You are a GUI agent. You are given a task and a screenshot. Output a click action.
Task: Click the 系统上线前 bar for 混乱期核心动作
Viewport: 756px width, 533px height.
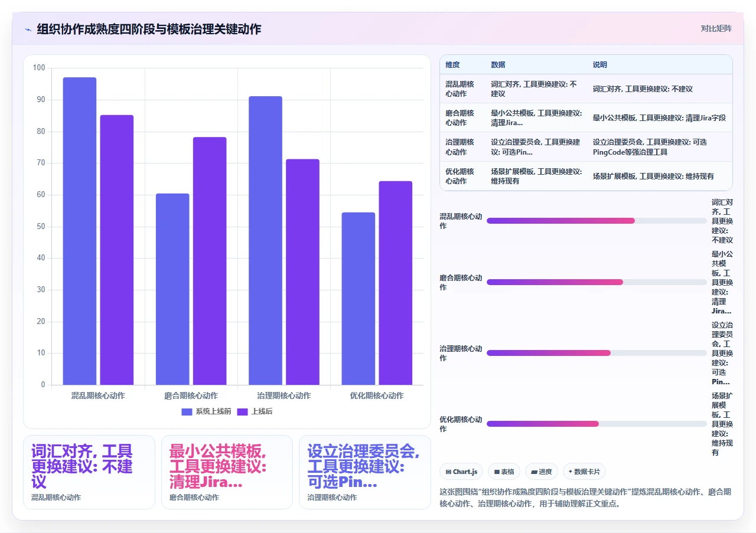coord(79,231)
